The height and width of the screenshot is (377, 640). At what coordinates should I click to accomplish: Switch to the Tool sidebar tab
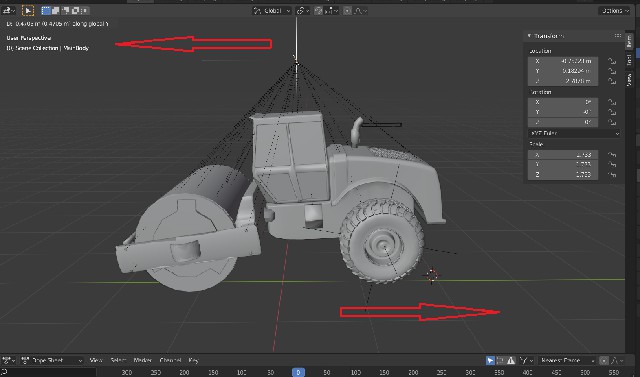(629, 60)
